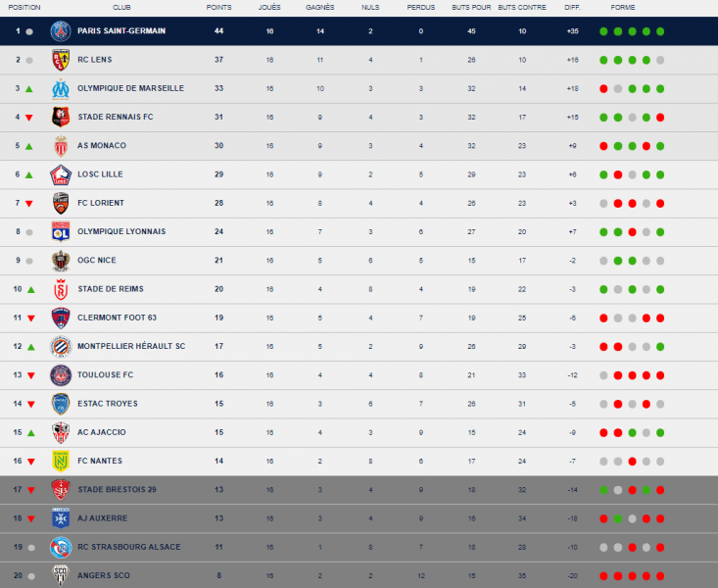Click the FORME column header
The width and height of the screenshot is (718, 588).
click(623, 7)
